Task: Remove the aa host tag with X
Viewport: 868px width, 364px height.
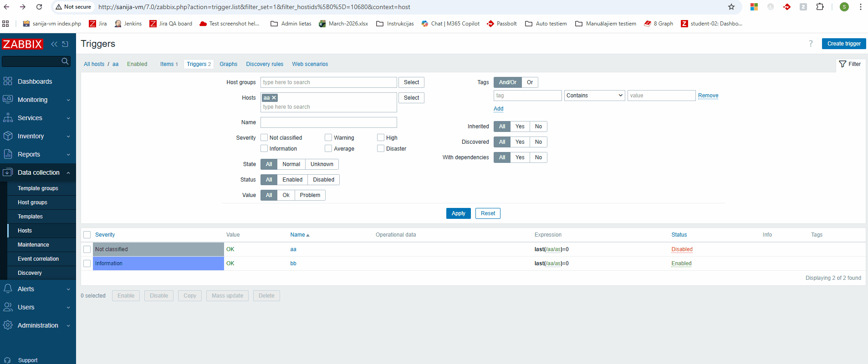Action: click(274, 98)
